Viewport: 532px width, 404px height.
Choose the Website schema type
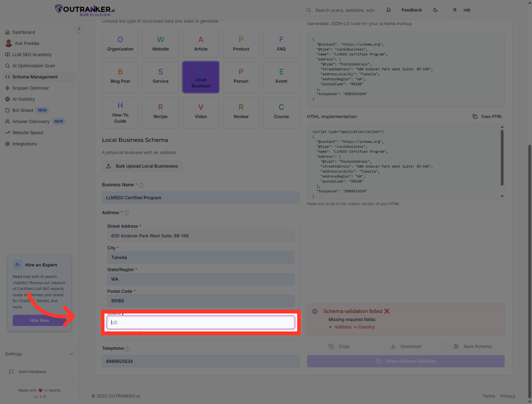click(160, 43)
